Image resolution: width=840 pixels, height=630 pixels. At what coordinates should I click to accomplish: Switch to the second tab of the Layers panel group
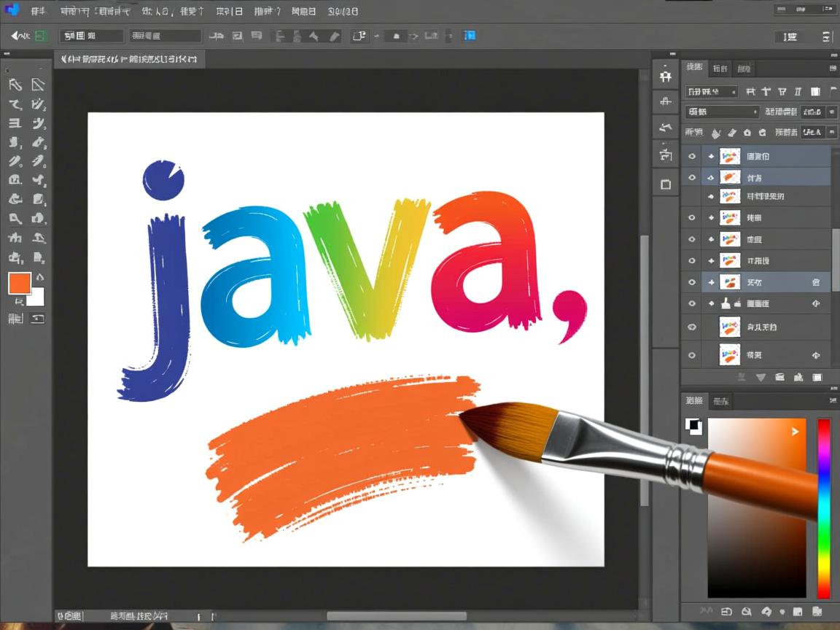(720, 68)
